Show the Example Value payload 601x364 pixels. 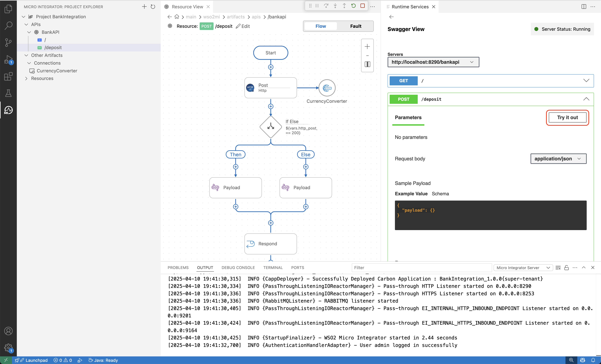(411, 194)
